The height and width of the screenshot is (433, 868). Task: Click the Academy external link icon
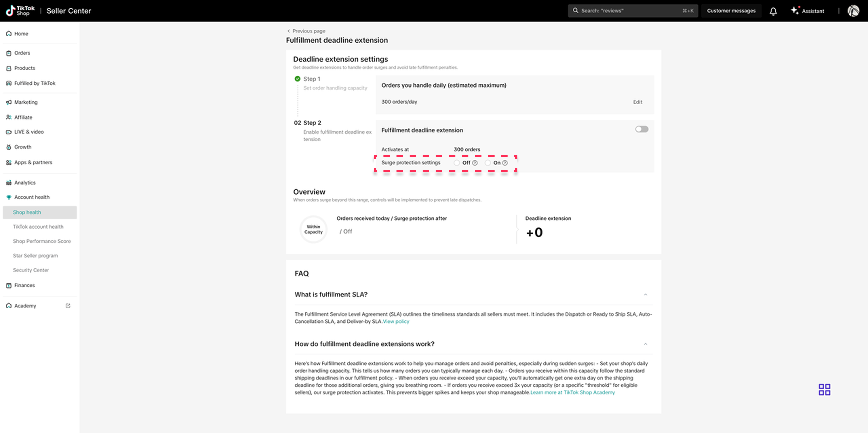68,306
